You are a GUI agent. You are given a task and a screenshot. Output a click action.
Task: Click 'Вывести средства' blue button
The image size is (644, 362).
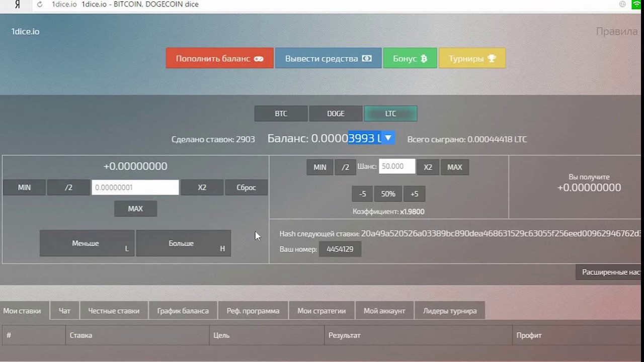(328, 58)
